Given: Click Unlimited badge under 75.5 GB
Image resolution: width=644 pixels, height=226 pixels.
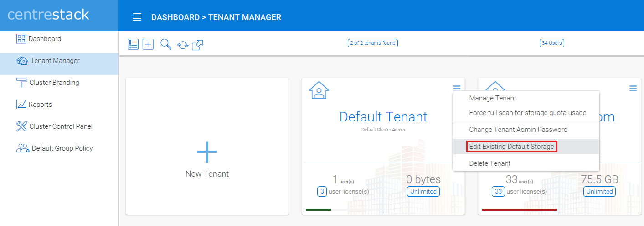Looking at the screenshot, I should point(599,192).
